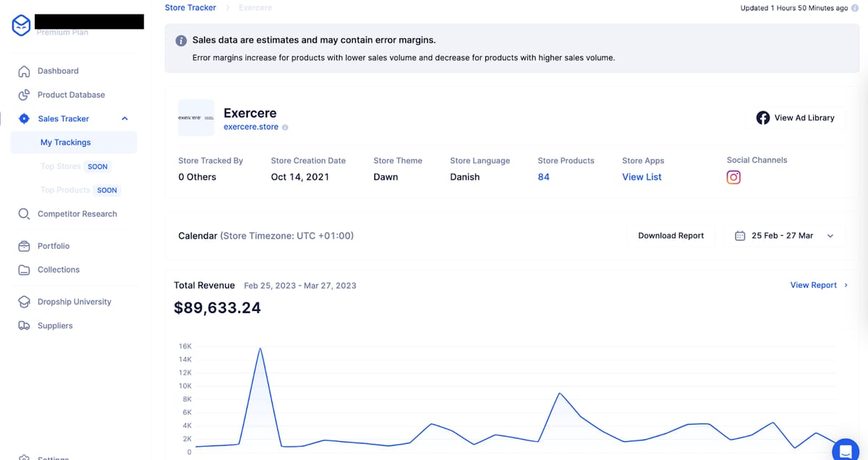Click the info icon in the sales estimate banner
Image resolution: width=868 pixels, height=460 pixels.
(x=182, y=41)
